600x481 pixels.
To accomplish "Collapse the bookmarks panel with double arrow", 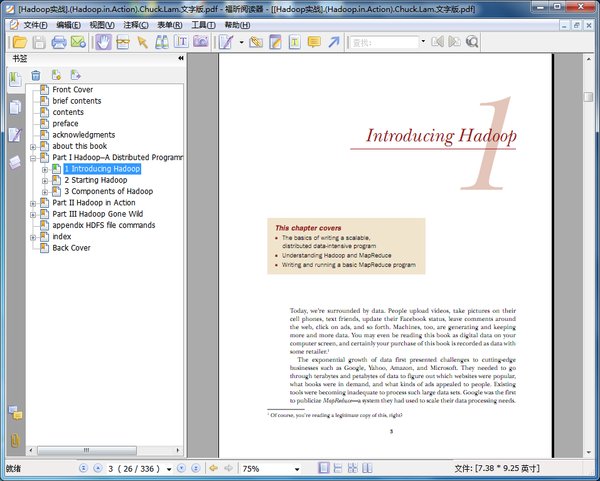I will (181, 59).
